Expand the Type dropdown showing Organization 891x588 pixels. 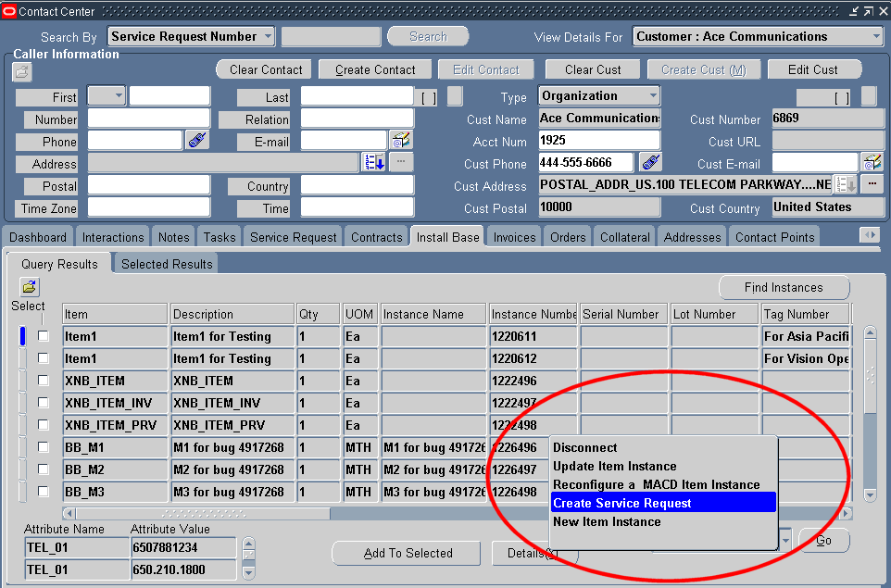click(653, 94)
